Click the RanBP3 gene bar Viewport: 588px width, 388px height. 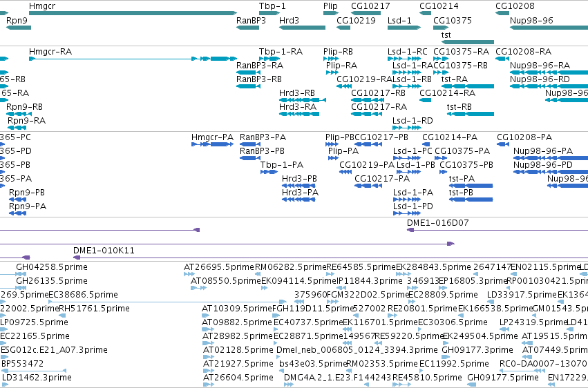247,28
